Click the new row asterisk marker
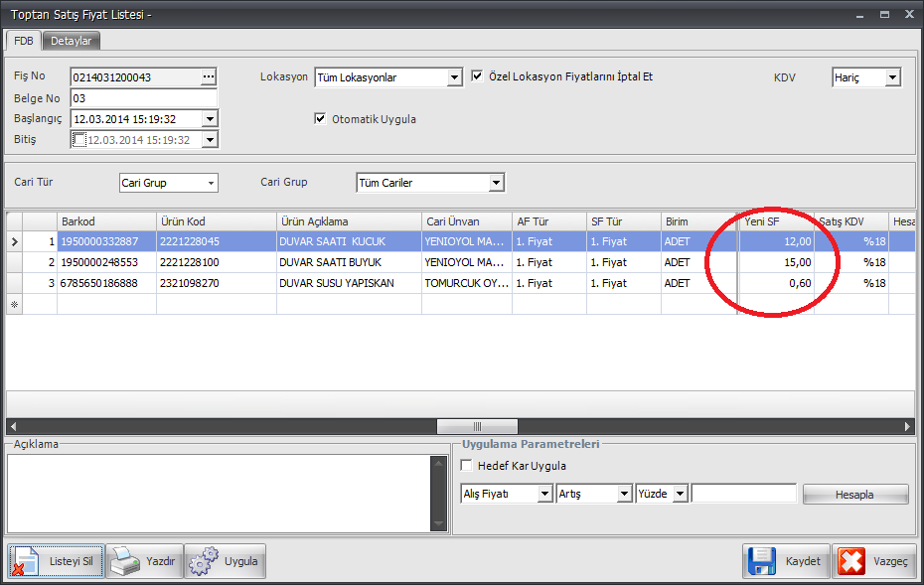Viewport: 924px width, 585px height. tap(14, 305)
